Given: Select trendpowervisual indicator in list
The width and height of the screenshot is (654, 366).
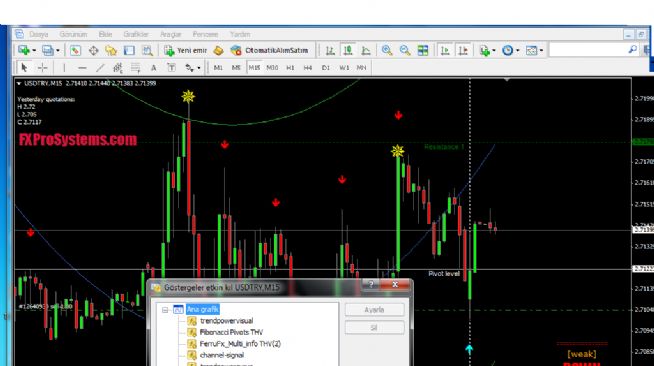Looking at the screenshot, I should (x=226, y=321).
